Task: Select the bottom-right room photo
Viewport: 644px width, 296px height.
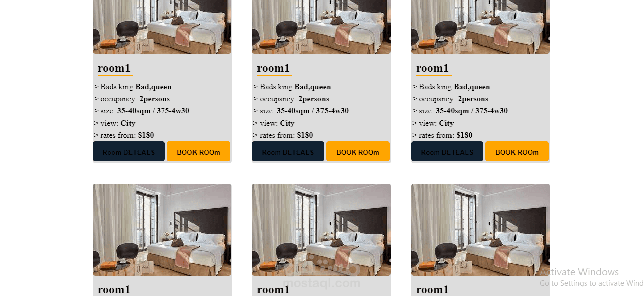Action: pyautogui.click(x=481, y=229)
